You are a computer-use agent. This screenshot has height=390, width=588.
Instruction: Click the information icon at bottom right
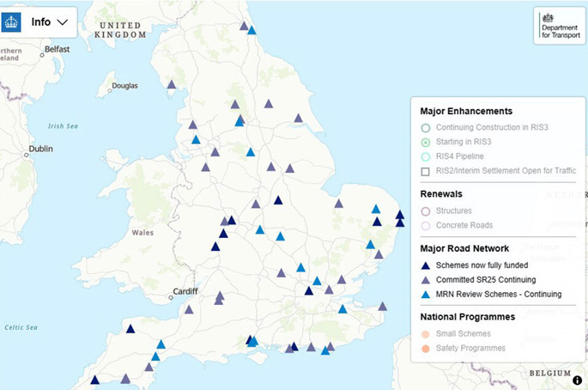pyautogui.click(x=578, y=380)
